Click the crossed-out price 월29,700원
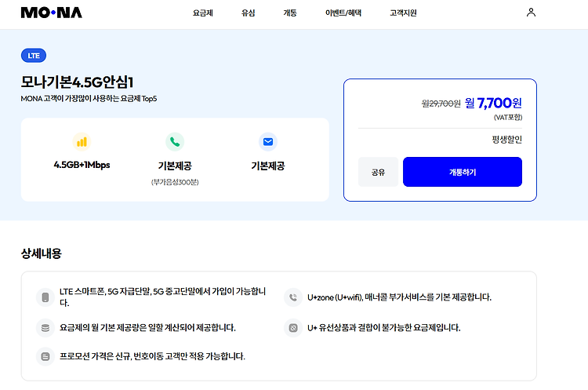This screenshot has height=390, width=588. [441, 104]
